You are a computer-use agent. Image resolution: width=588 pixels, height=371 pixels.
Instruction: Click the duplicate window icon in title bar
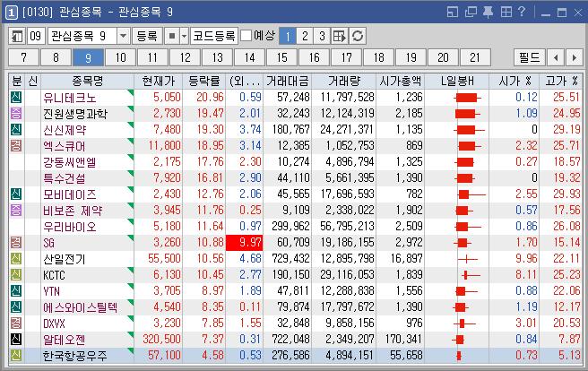coord(471,12)
